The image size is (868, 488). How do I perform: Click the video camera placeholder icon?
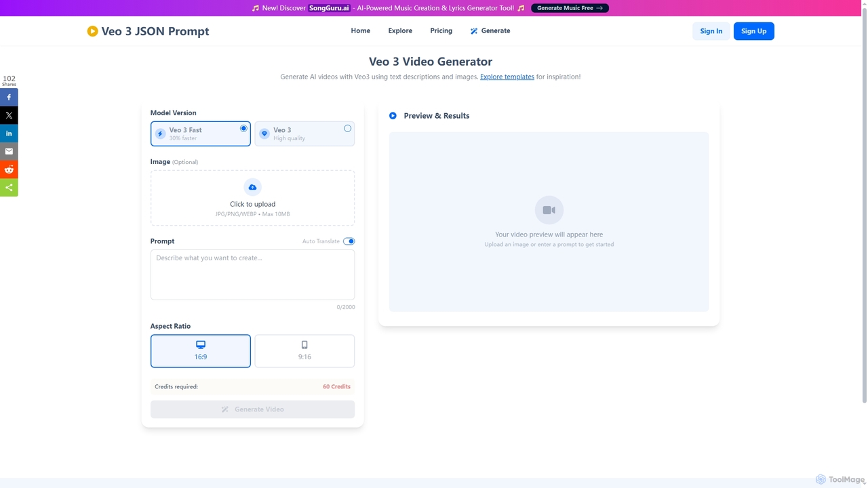point(549,210)
